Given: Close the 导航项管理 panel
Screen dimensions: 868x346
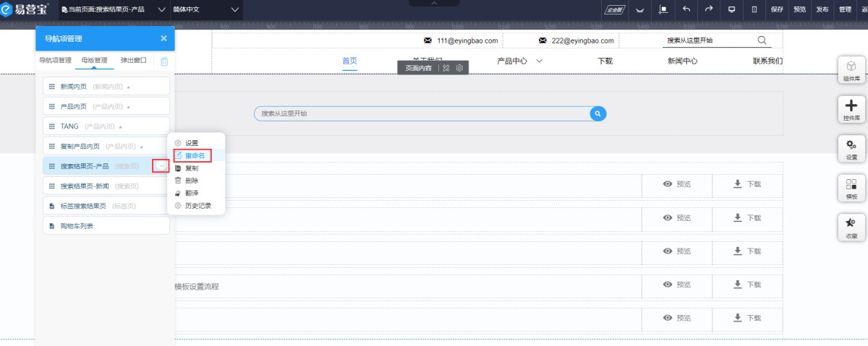Looking at the screenshot, I should click(x=163, y=38).
